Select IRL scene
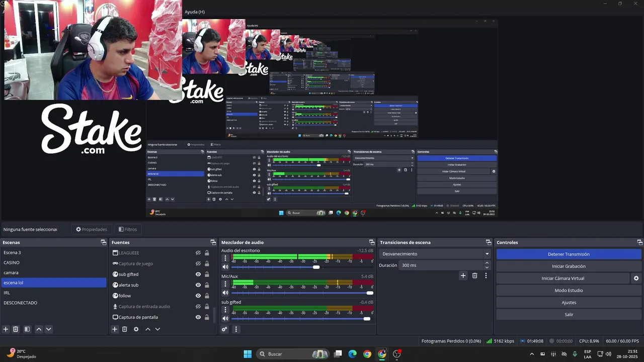This screenshot has height=362, width=644. 53,293
